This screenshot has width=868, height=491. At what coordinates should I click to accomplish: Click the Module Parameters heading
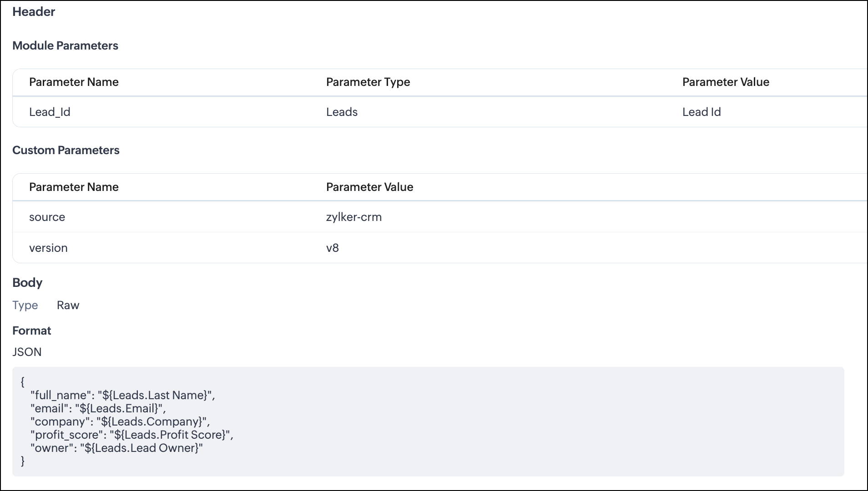pos(65,45)
